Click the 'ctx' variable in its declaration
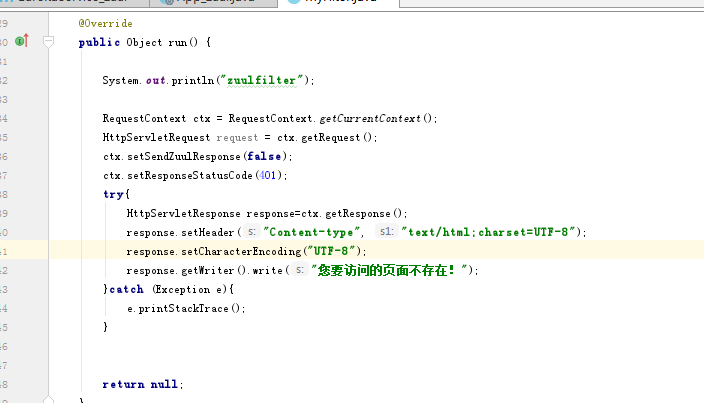 (202, 118)
